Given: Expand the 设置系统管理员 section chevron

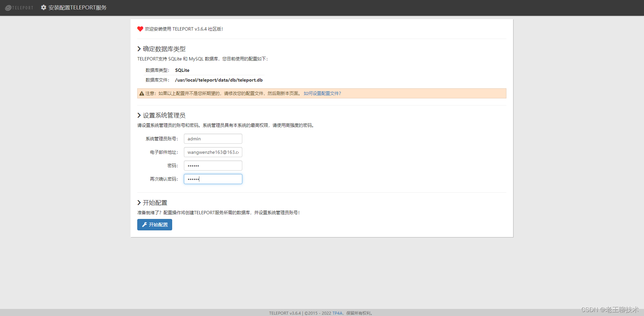Looking at the screenshot, I should [x=139, y=115].
